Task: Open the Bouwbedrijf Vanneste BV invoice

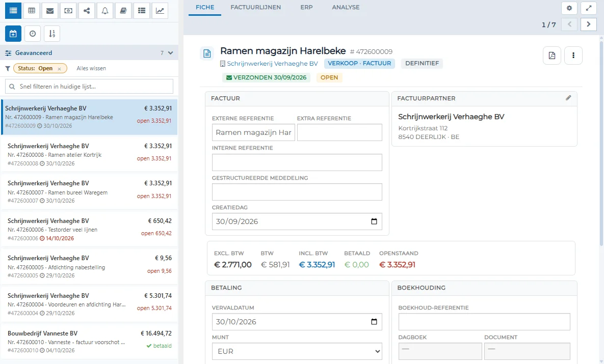Action: coord(90,342)
